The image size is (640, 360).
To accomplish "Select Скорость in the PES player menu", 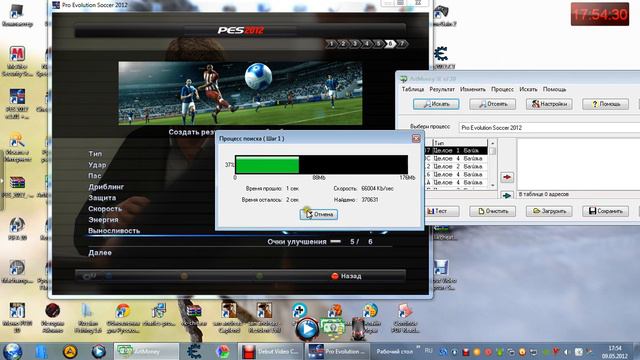I will [x=105, y=209].
